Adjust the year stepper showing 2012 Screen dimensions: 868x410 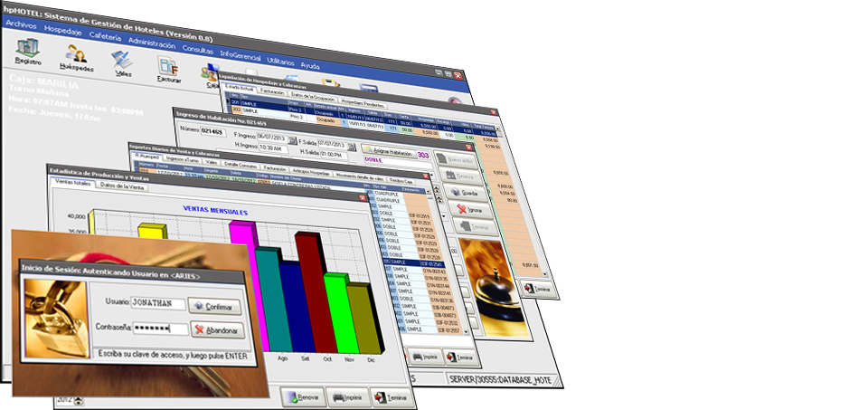pyautogui.click(x=78, y=400)
